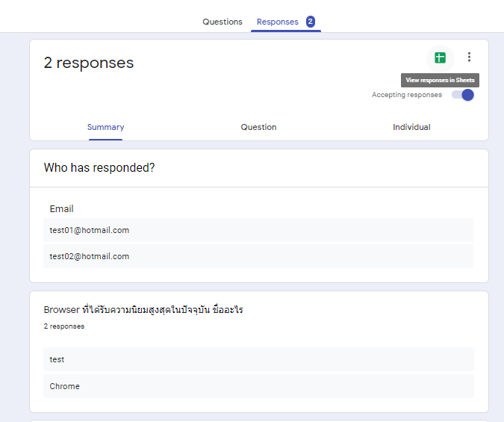Select the test02@hotmail.com email entry
504x422 pixels.
[90, 256]
